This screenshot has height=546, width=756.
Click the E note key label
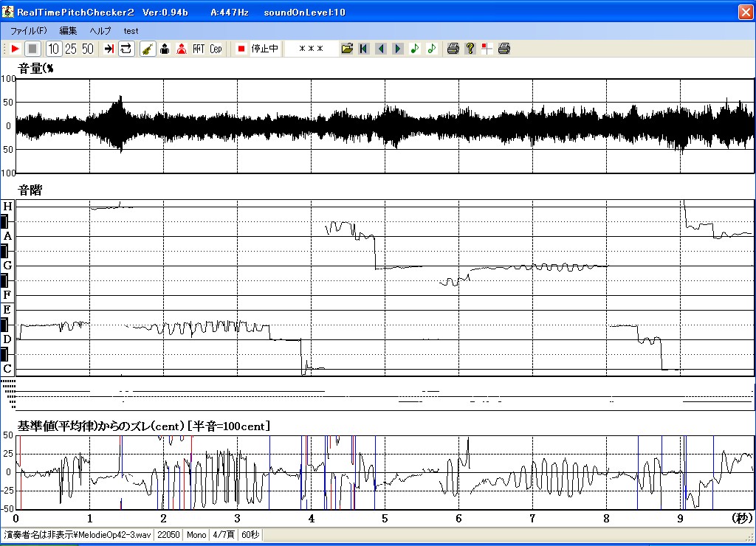pos(7,309)
